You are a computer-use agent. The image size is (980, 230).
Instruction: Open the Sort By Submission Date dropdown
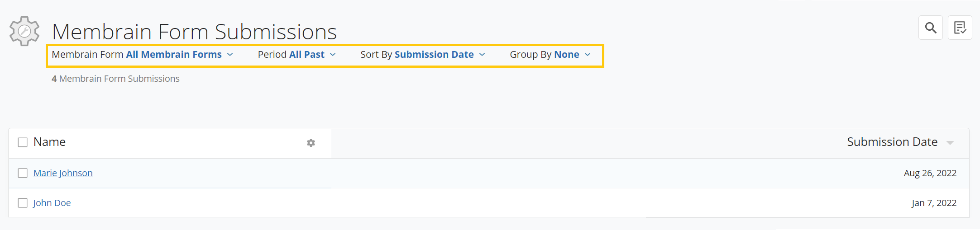(x=423, y=55)
